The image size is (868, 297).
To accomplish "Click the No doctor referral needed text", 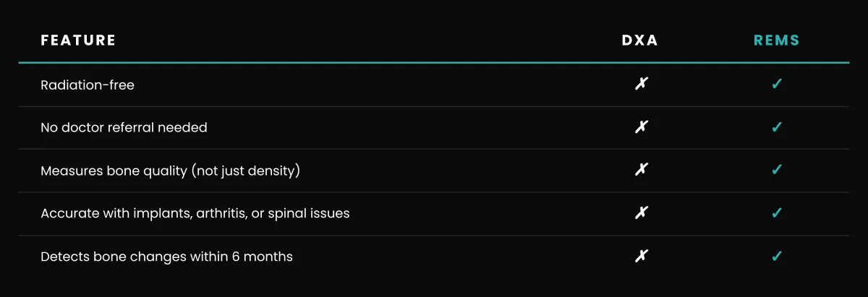I will pos(124,128).
